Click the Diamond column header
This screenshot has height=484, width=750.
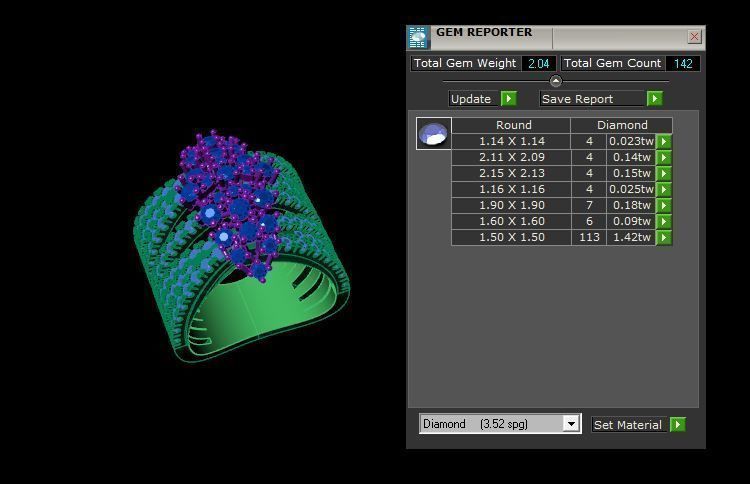point(621,125)
